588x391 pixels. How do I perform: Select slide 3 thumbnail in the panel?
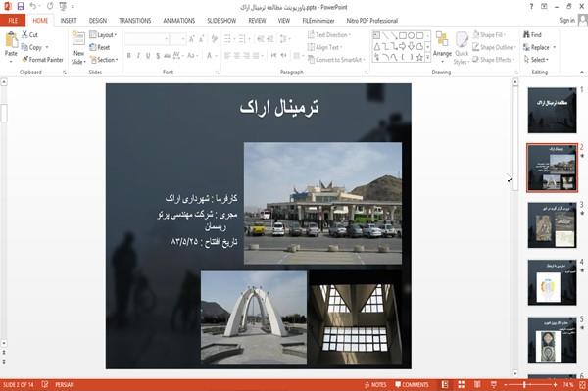[x=552, y=225]
